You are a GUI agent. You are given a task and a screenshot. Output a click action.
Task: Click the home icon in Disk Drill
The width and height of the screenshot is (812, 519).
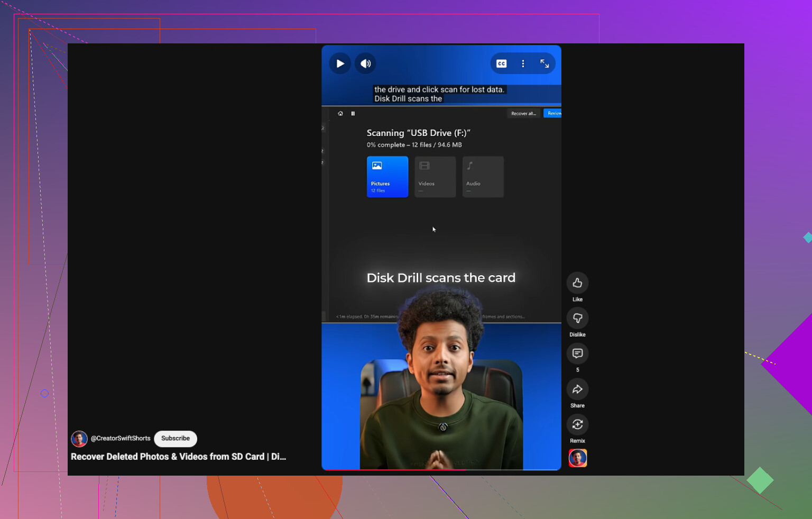point(340,113)
